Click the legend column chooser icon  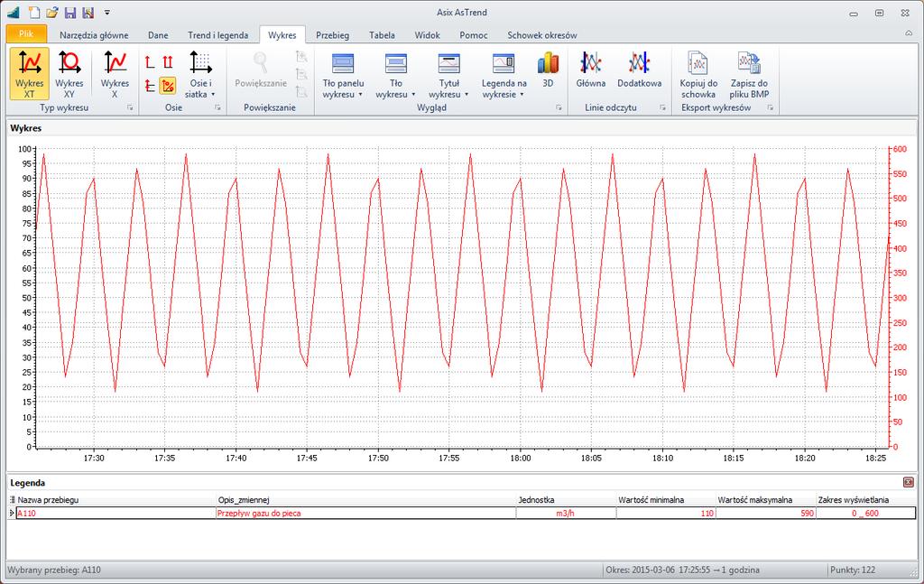point(12,500)
